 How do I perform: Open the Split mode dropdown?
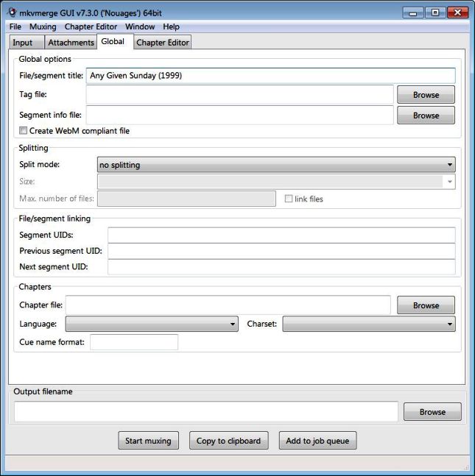[276, 165]
